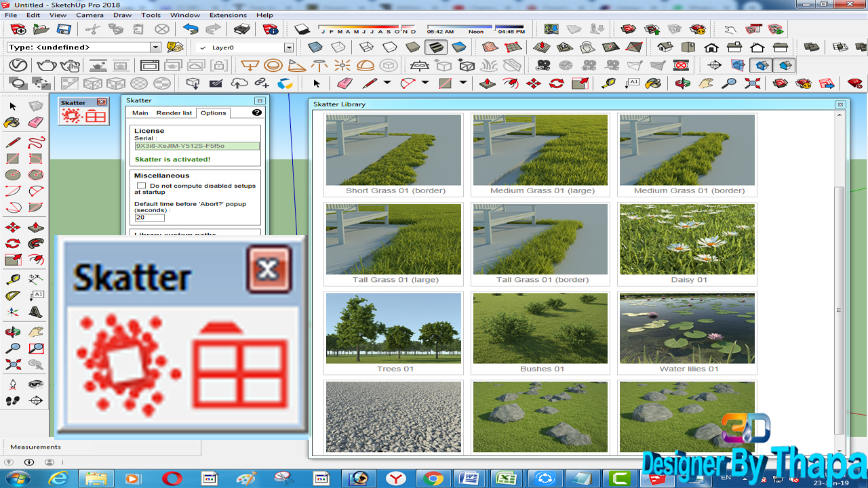The width and height of the screenshot is (868, 488).
Task: Open the V-Ray Asset Editor icon
Action: coord(18,65)
